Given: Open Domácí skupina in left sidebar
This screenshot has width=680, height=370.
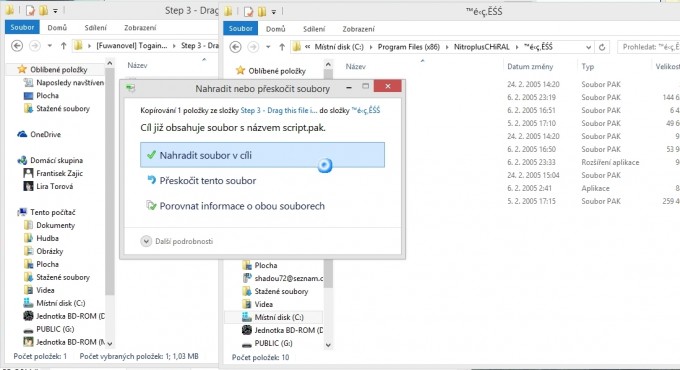Looking at the screenshot, I should 56,160.
